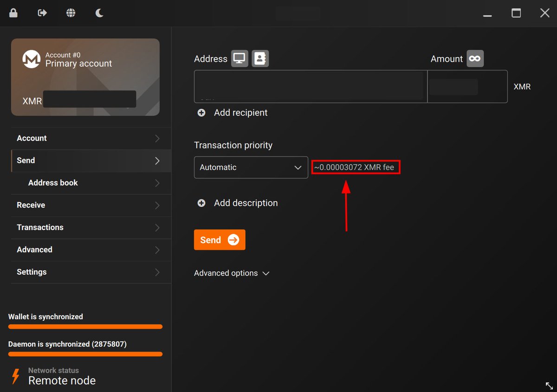This screenshot has width=557, height=392.
Task: Click the Monero logo on account card
Action: coord(32,59)
